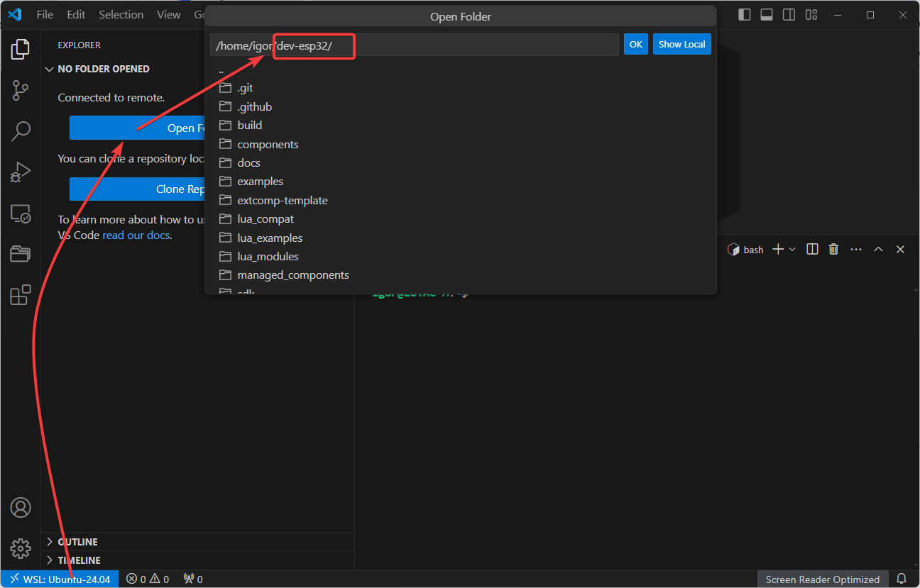Click the WSL: Ubuntu-24.04 remote indicator
The height and width of the screenshot is (588, 920).
(60, 579)
